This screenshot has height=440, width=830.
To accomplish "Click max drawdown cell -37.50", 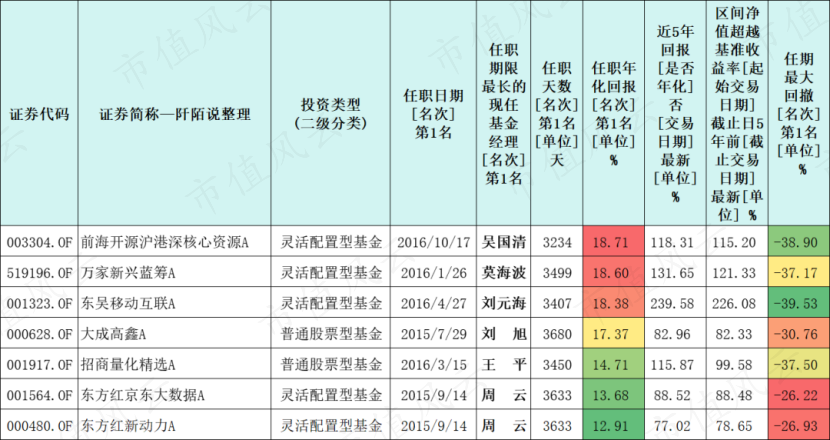I will pos(799,364).
